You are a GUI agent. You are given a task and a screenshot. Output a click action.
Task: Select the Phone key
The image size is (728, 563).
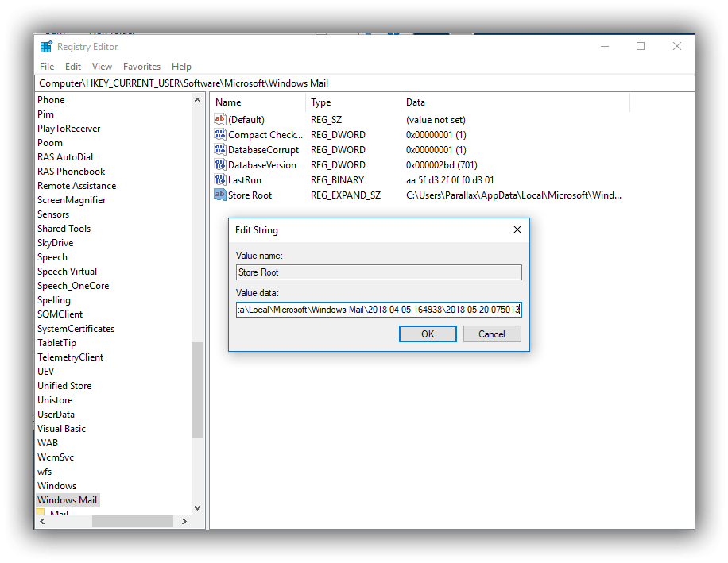pyautogui.click(x=51, y=100)
